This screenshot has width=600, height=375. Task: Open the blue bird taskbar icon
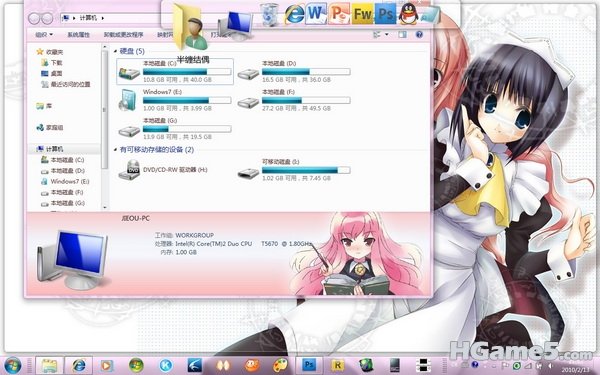(194, 365)
